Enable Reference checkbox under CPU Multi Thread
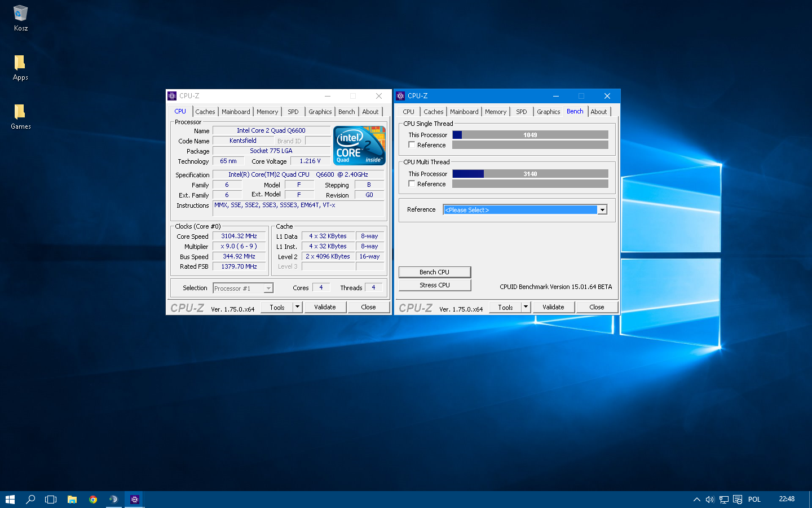 pyautogui.click(x=412, y=184)
